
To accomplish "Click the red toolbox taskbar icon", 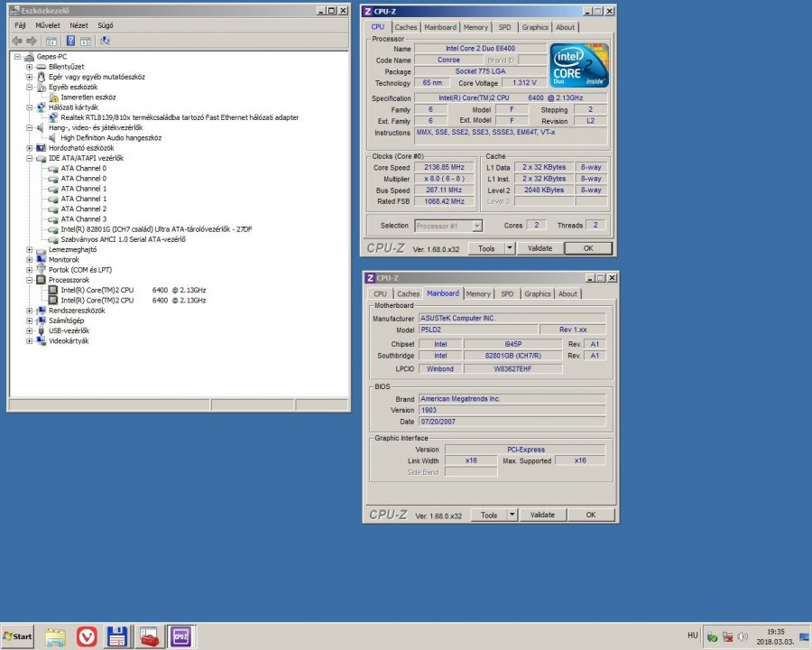I will coord(150,636).
